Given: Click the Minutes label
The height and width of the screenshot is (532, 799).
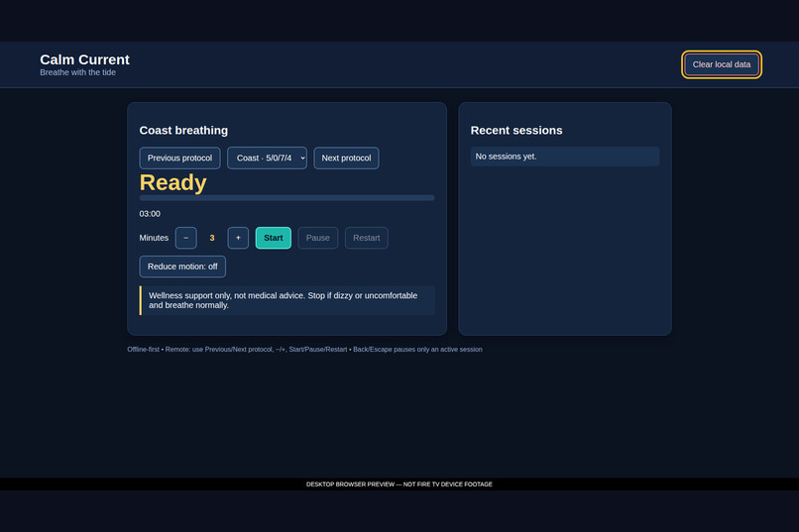Looking at the screenshot, I should click(154, 238).
